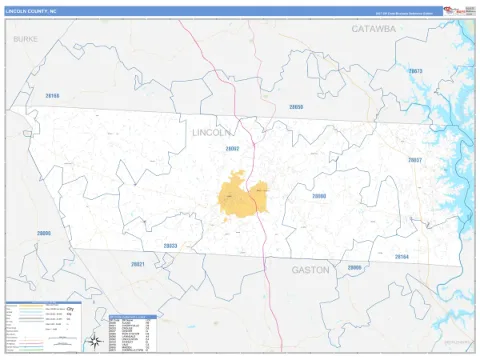Click the LINCOLN county label
The width and height of the screenshot is (480, 360).
(211, 133)
